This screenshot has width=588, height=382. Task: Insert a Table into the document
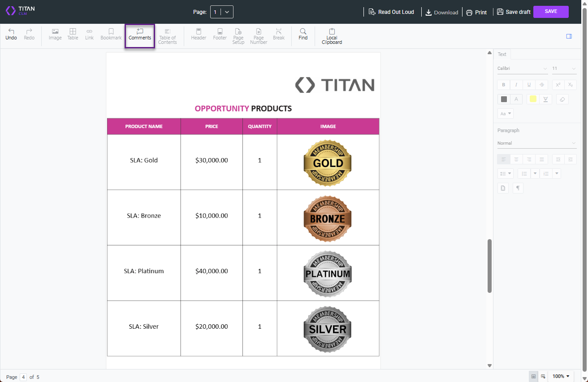coord(72,34)
